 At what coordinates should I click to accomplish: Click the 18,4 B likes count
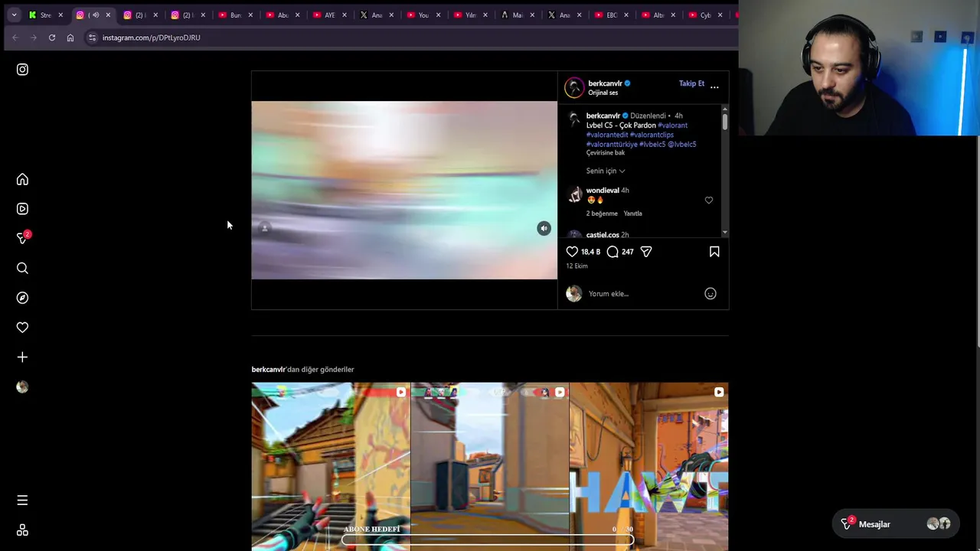590,252
